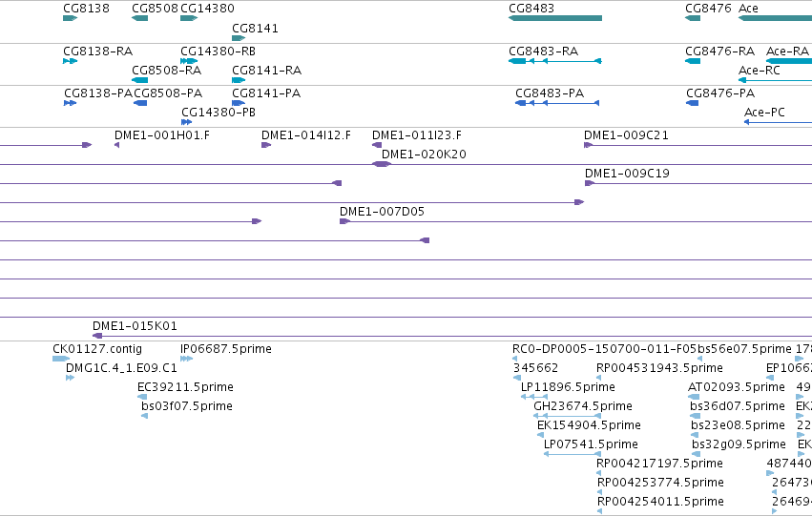Click the 345662 EST label
Viewport: 812px width, 516px height.
(x=535, y=368)
